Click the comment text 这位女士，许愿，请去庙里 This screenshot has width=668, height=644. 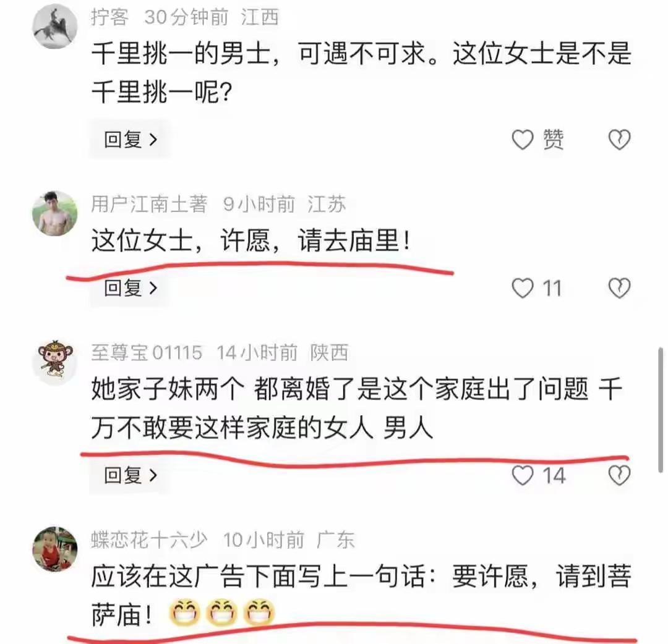click(x=251, y=241)
